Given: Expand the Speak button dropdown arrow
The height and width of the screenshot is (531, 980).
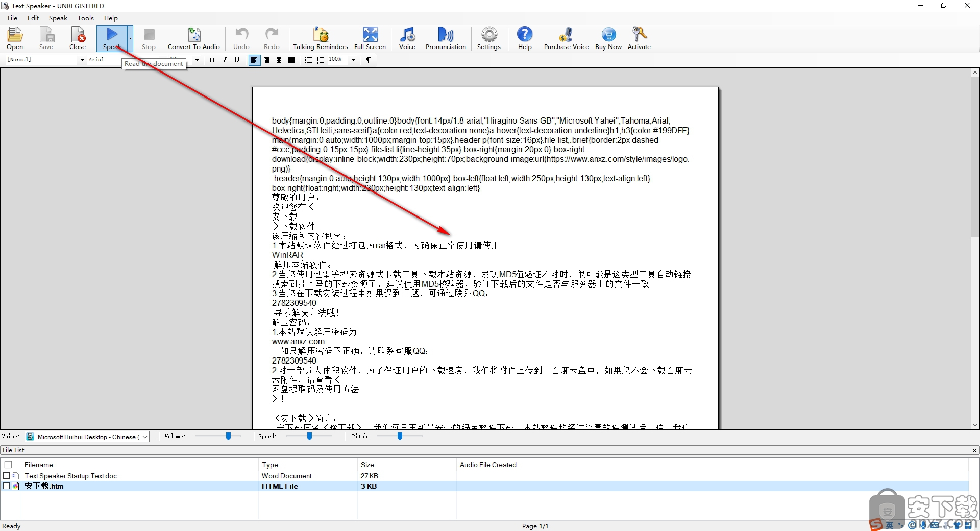Looking at the screenshot, I should pos(130,38).
